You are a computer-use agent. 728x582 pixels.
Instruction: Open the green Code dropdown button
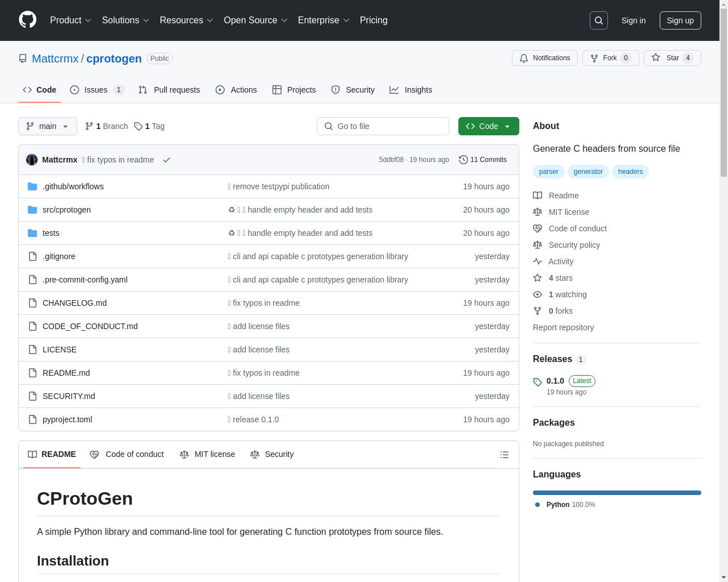click(x=489, y=126)
